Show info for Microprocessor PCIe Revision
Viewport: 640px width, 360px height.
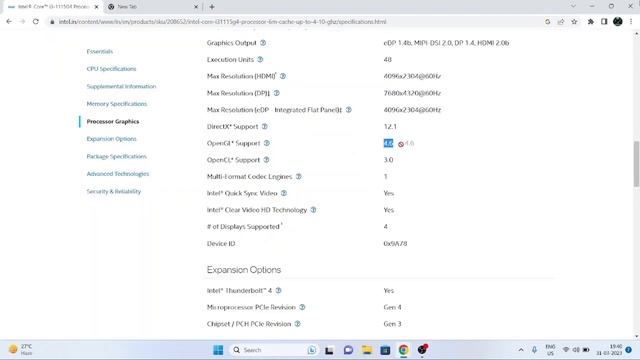(x=302, y=307)
